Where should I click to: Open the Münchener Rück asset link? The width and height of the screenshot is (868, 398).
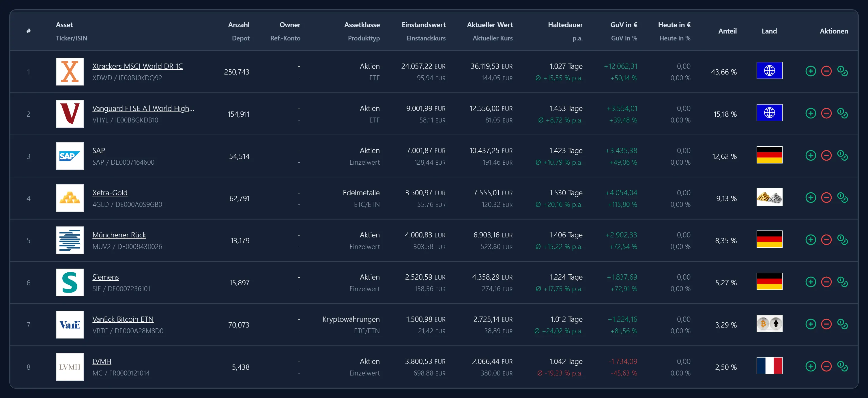pos(119,235)
